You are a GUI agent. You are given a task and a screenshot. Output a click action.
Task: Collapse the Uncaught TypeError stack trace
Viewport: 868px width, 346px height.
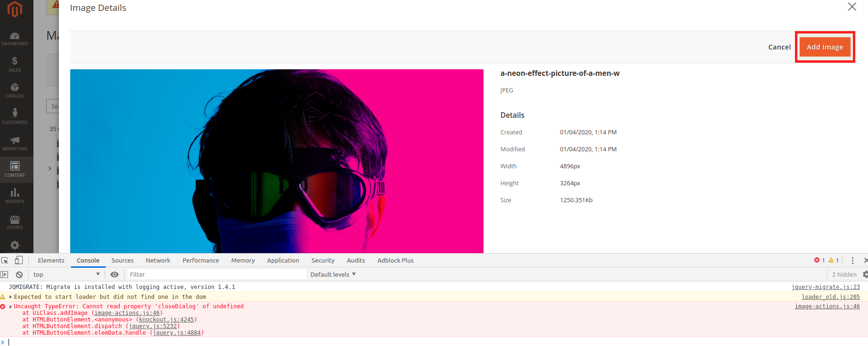[11, 306]
